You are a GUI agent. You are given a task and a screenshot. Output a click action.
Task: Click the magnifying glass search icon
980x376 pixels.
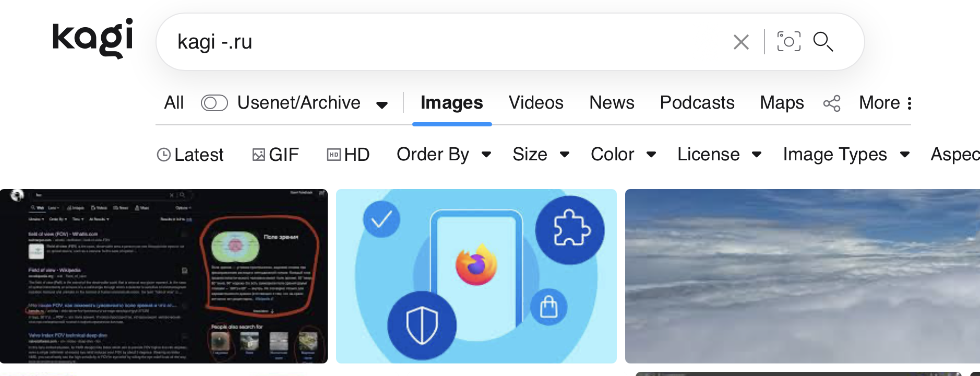tap(823, 42)
